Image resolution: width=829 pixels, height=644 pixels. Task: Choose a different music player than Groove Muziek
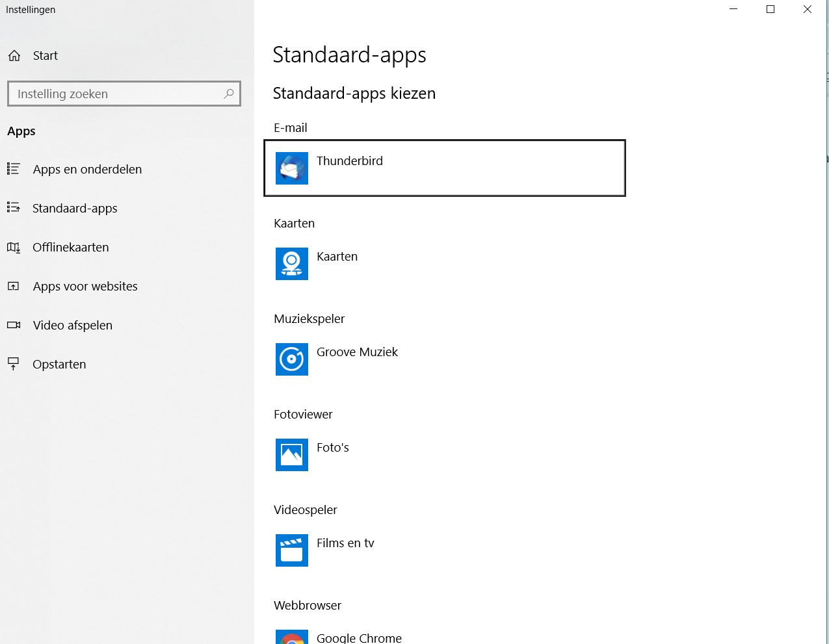coord(357,353)
